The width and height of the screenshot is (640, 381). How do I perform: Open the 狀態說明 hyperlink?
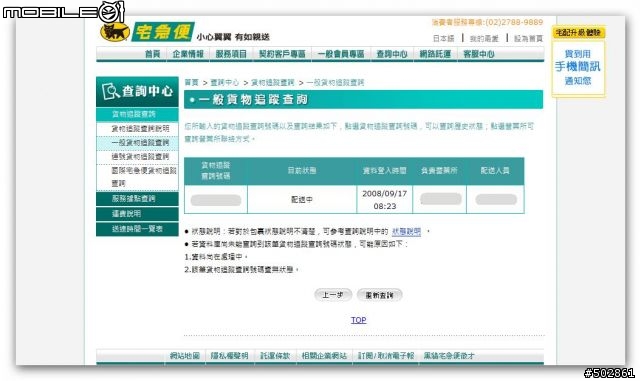(406, 232)
